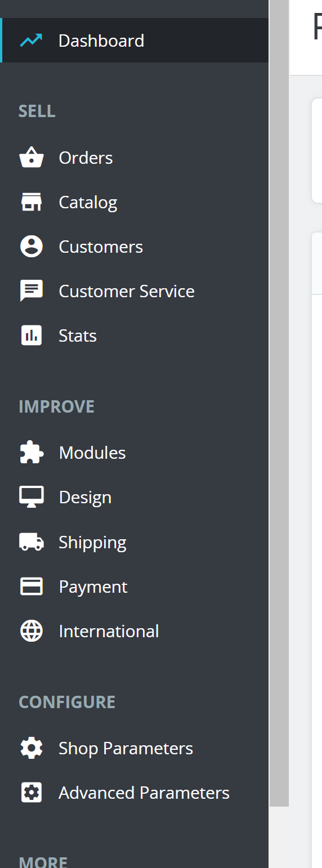
Task: Click the Catalog store icon
Action: (x=31, y=202)
